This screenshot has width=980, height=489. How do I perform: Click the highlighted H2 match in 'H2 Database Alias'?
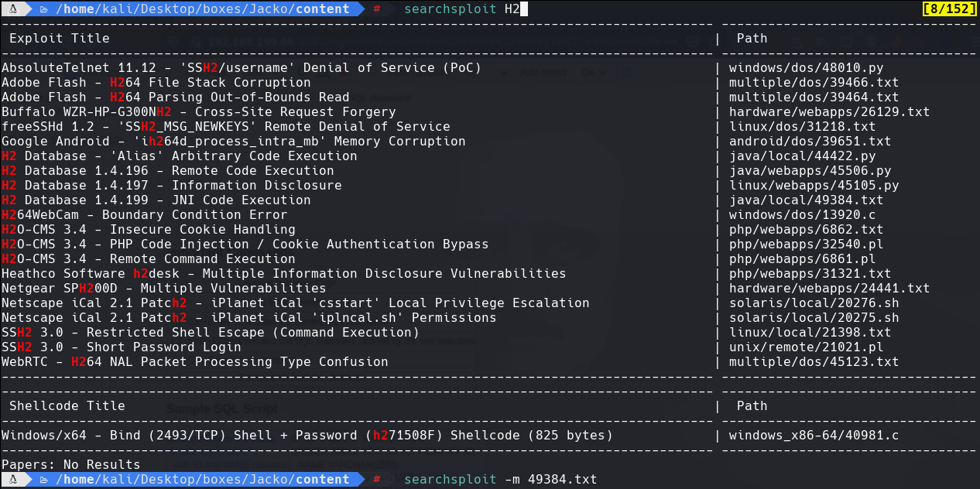tap(9, 156)
